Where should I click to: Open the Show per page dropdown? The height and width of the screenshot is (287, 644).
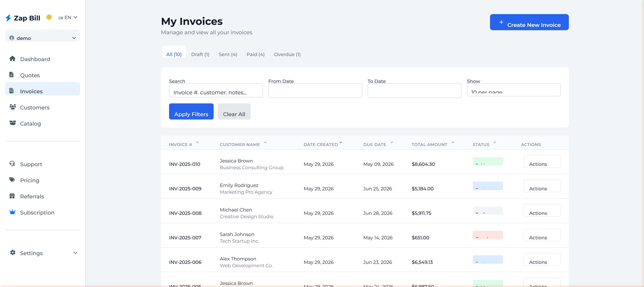514,90
